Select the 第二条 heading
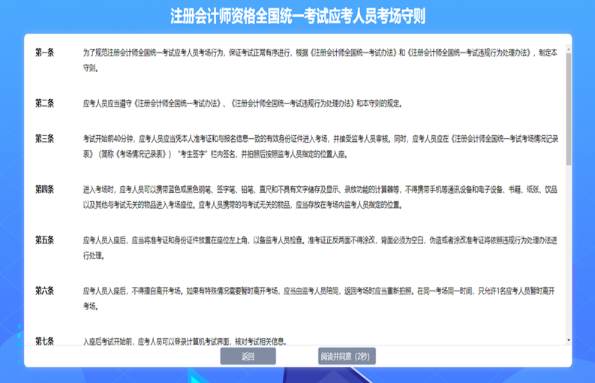This screenshot has height=383, width=595. pos(44,103)
